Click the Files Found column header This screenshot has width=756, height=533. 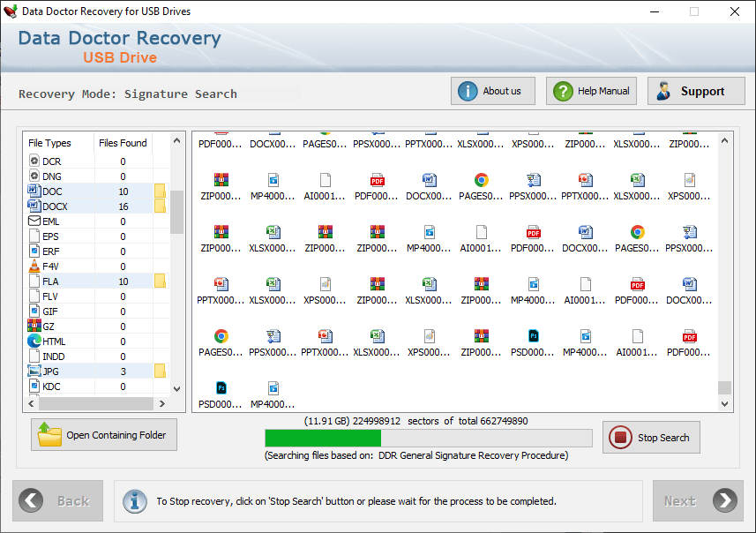123,143
